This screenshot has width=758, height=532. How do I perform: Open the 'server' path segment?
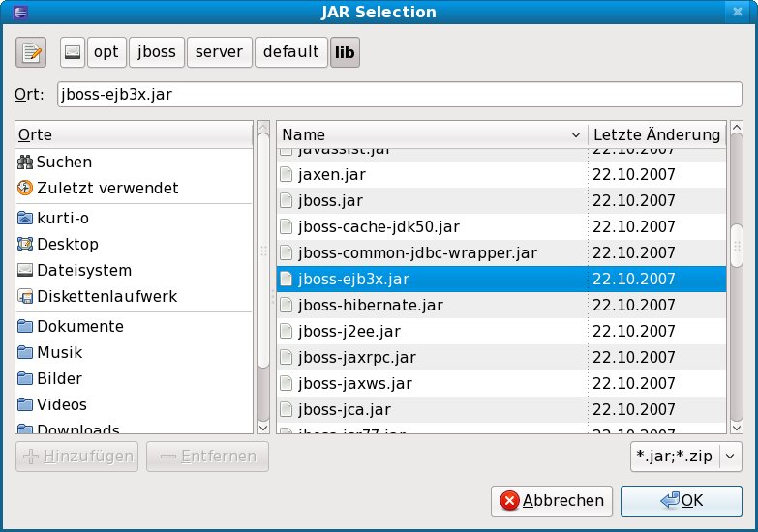point(220,52)
